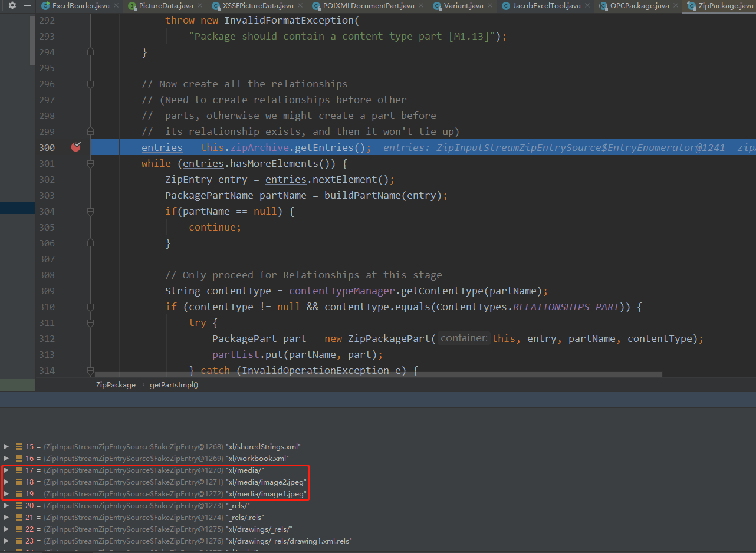The width and height of the screenshot is (756, 553).
Task: Select the OPCPackage.java tab
Action: (640, 6)
